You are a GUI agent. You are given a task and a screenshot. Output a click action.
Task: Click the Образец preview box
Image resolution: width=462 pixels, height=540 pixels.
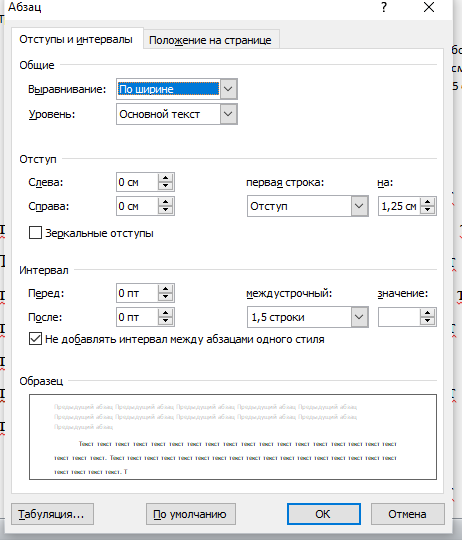pyautogui.click(x=233, y=437)
